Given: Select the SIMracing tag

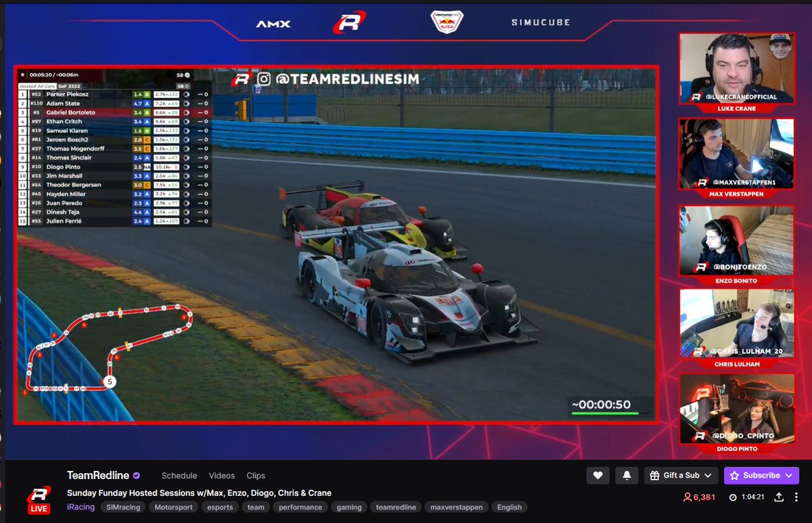Looking at the screenshot, I should coord(123,507).
